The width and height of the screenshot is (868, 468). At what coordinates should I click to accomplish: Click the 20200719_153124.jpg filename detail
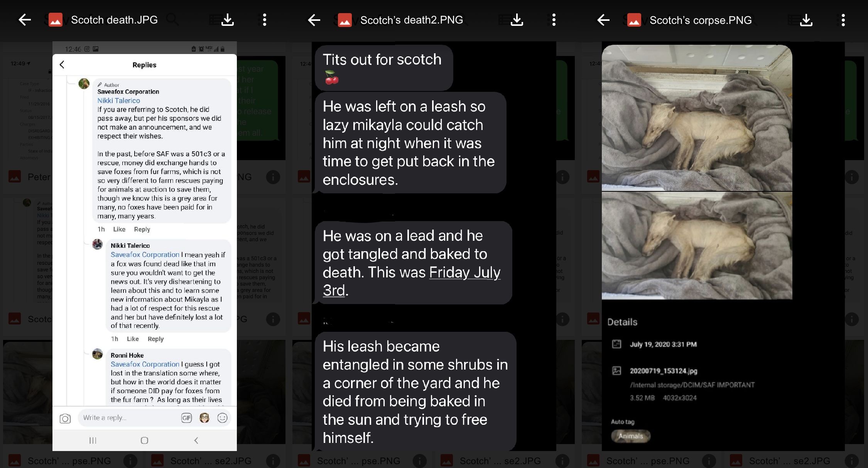(664, 371)
